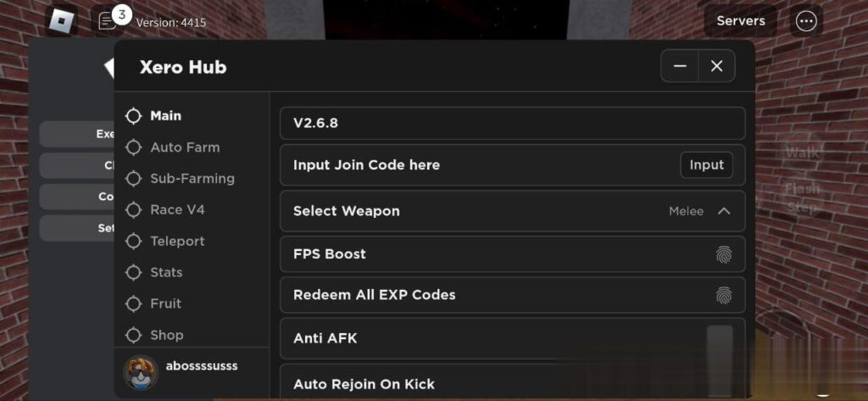This screenshot has width=868, height=401.
Task: Select the Shop tab
Action: coord(166,335)
